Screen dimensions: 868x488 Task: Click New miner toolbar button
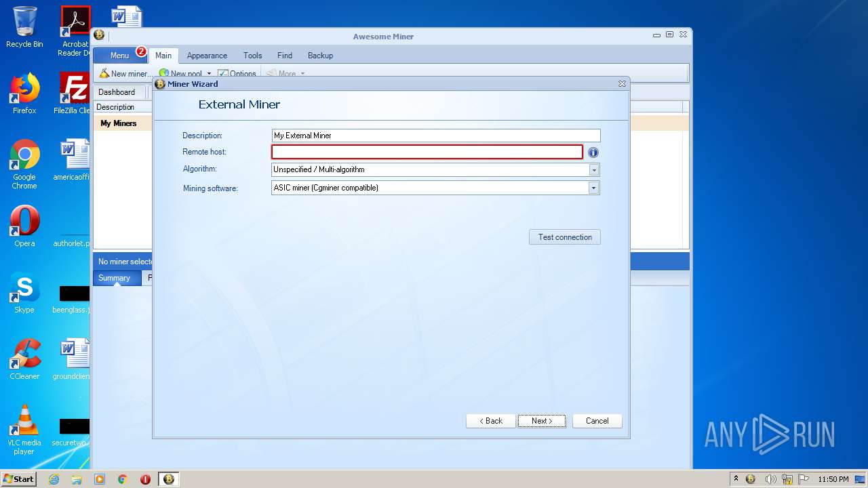(x=125, y=73)
